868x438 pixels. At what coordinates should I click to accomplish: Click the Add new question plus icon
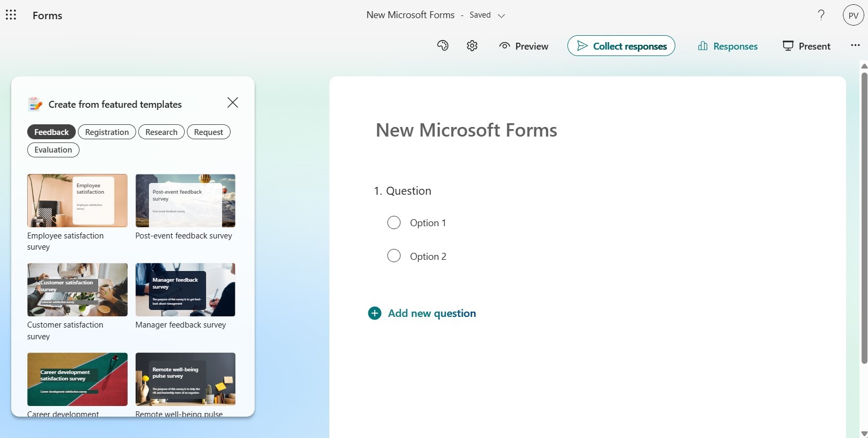point(375,313)
